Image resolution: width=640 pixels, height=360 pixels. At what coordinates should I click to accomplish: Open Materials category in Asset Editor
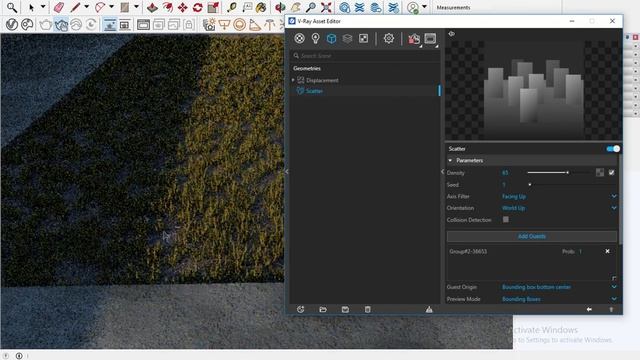[299, 38]
